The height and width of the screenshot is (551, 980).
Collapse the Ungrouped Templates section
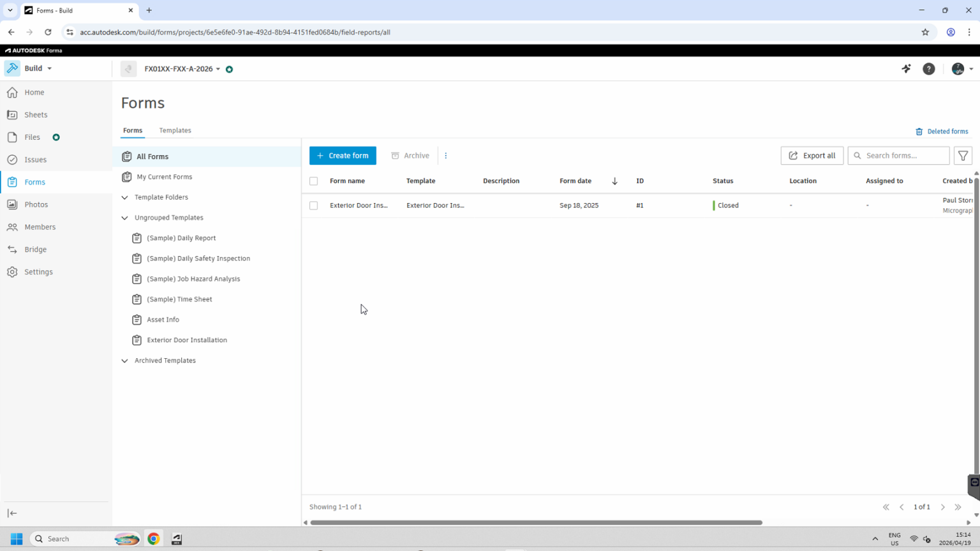click(x=125, y=218)
